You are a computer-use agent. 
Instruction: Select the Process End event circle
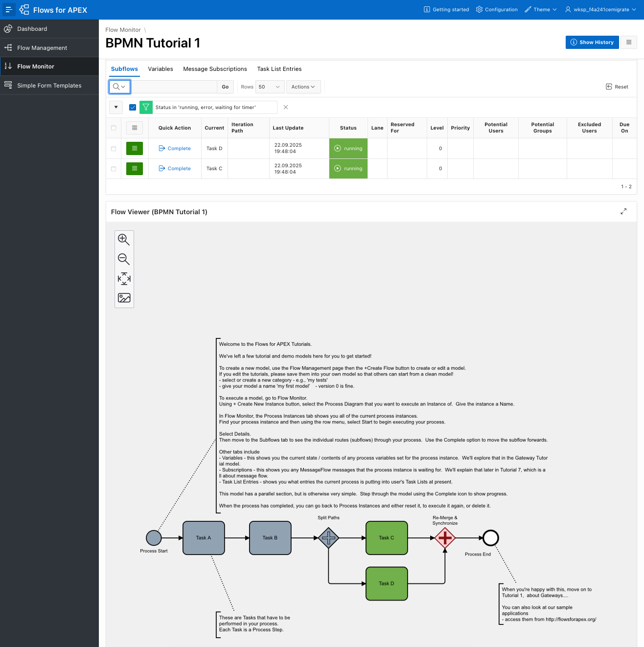click(x=490, y=538)
